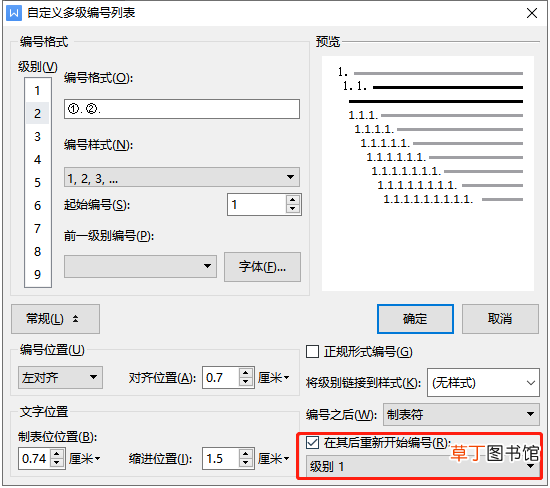Uncheck 在其后重新开始编号 checkbox
The width and height of the screenshot is (550, 488).
click(313, 443)
